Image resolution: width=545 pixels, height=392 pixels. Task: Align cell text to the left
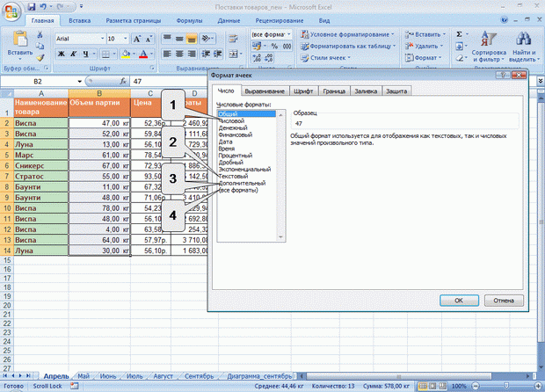[167, 54]
